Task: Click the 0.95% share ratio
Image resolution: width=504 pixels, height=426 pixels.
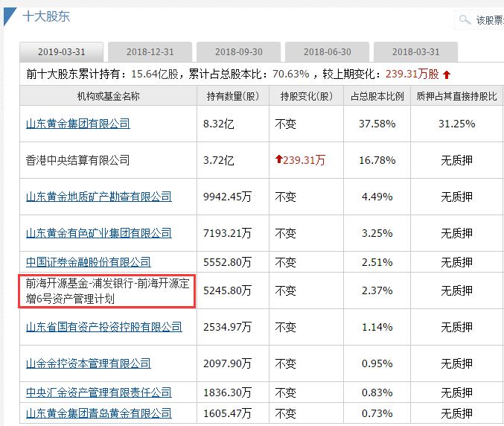Action: coord(377,364)
